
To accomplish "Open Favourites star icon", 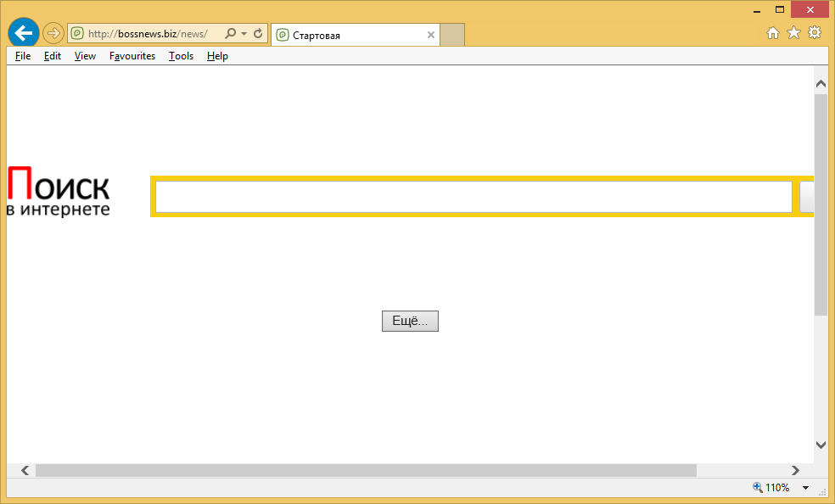I will click(793, 33).
